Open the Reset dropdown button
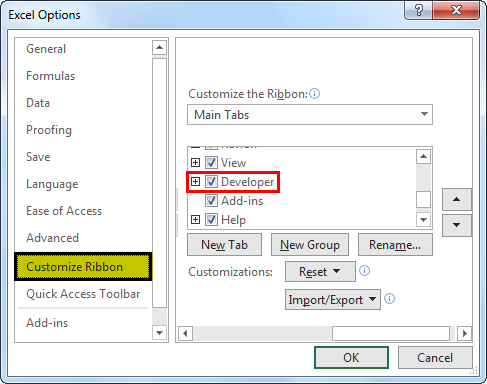The width and height of the screenshot is (487, 384). (x=320, y=272)
